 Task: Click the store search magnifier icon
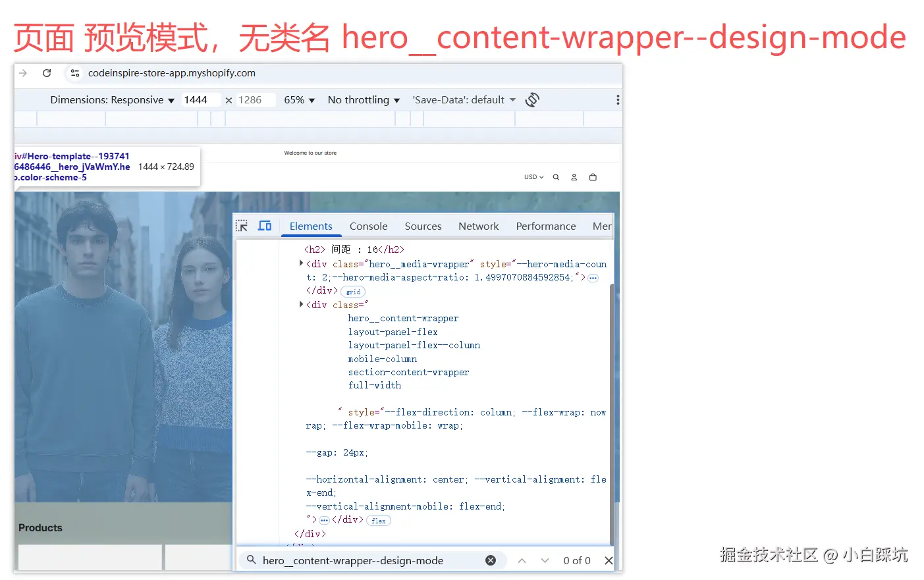tap(556, 177)
